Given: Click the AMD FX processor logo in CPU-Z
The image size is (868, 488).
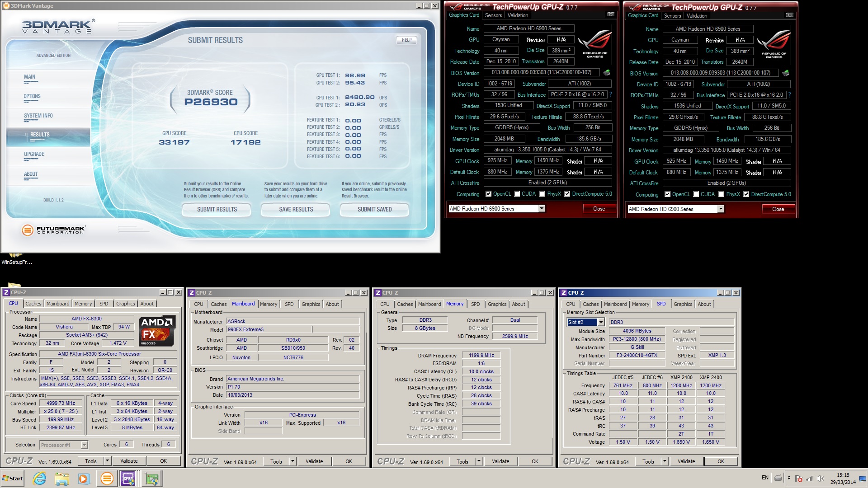Looking at the screenshot, I should pyautogui.click(x=157, y=331).
